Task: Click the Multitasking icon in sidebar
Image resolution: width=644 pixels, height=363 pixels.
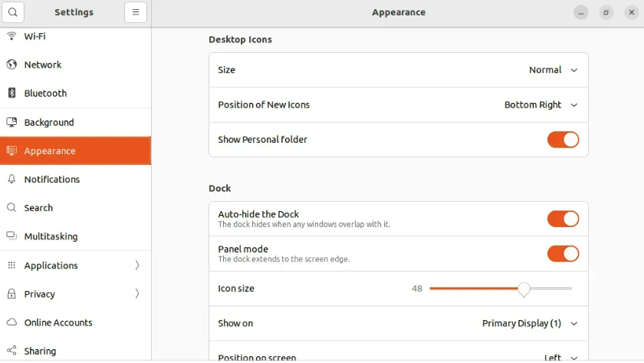Action: (11, 236)
